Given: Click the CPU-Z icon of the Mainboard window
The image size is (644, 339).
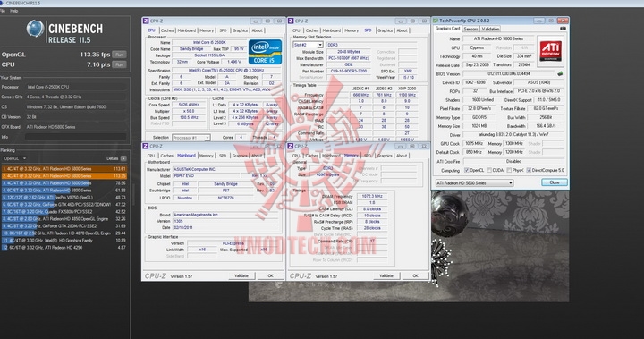Looking at the screenshot, I should coord(146,146).
